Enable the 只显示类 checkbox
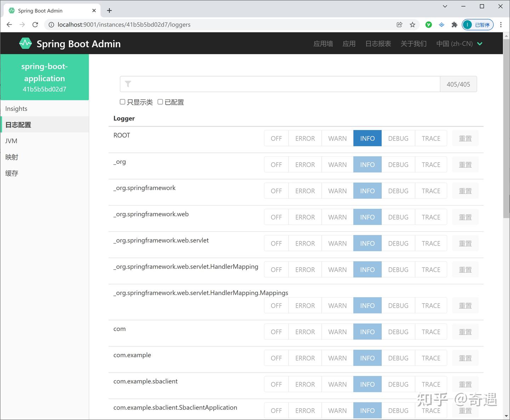This screenshot has height=420, width=510. 122,102
